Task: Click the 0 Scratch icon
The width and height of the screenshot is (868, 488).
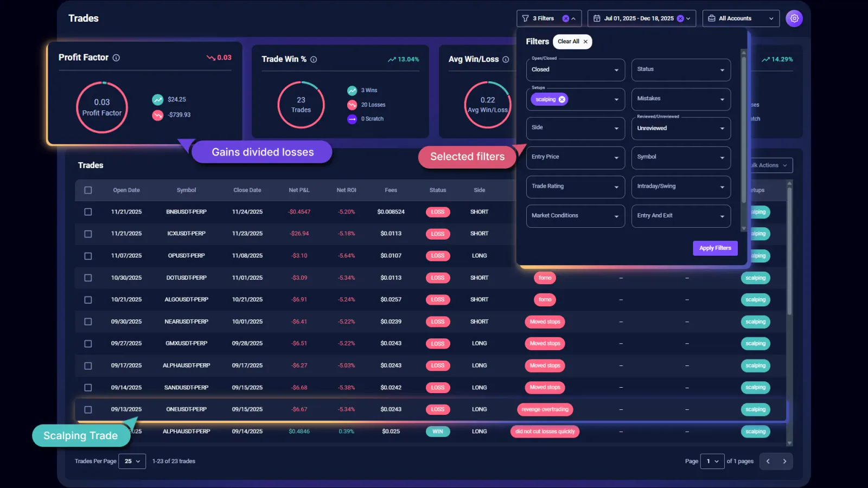Action: 352,119
